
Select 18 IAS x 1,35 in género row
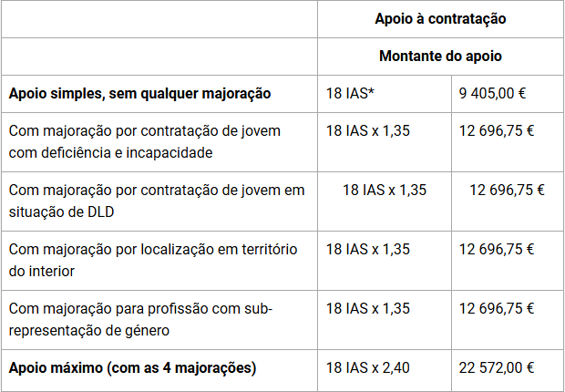(368, 309)
